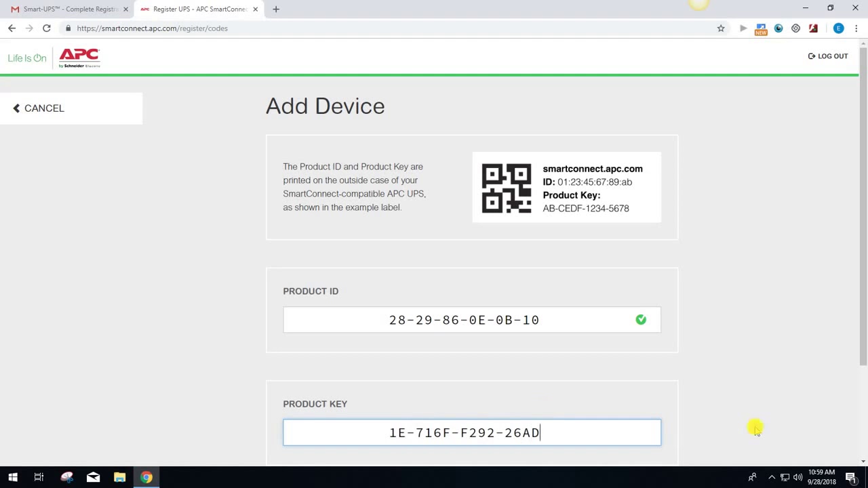
Task: Open the Windows Start menu
Action: (x=13, y=477)
